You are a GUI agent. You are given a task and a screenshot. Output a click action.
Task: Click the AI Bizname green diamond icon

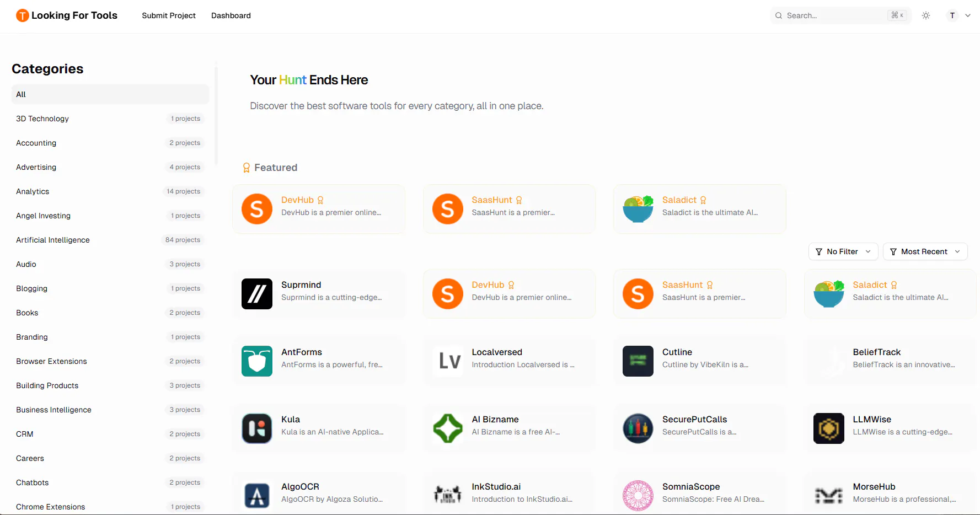[448, 428]
